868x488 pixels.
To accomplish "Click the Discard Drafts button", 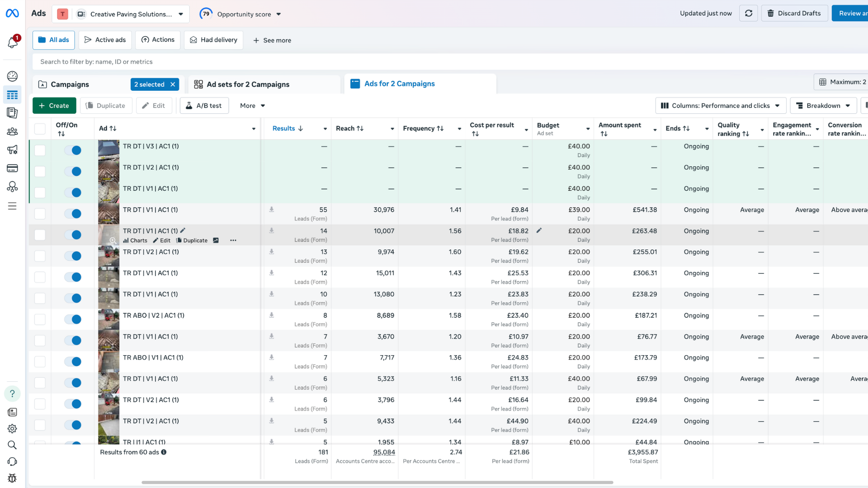I will (x=794, y=14).
